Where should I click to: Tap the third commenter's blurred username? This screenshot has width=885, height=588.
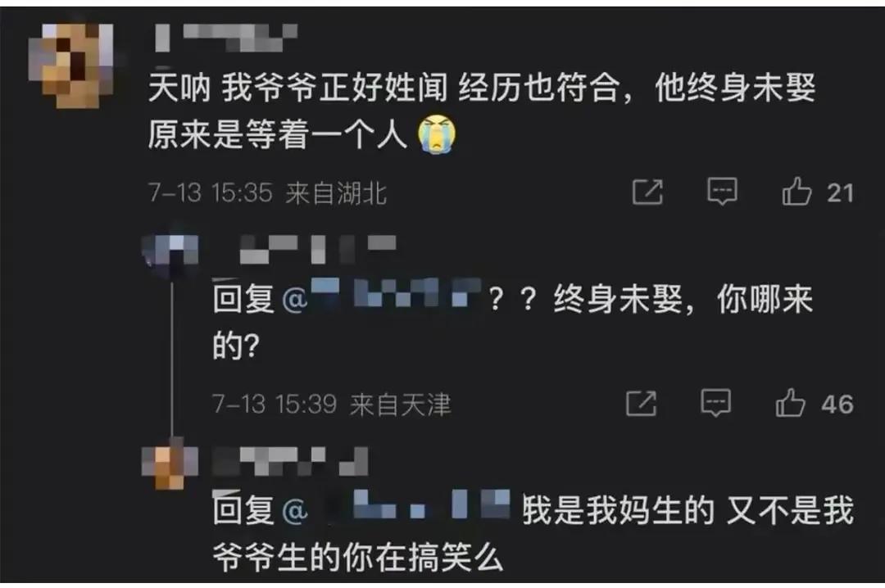291,461
